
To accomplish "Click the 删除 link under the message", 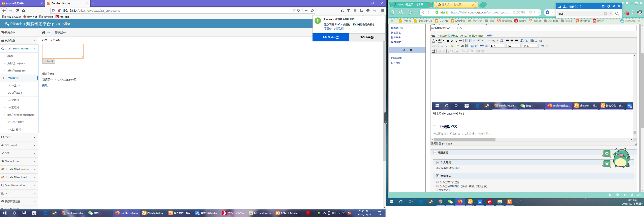I will click(x=45, y=86).
